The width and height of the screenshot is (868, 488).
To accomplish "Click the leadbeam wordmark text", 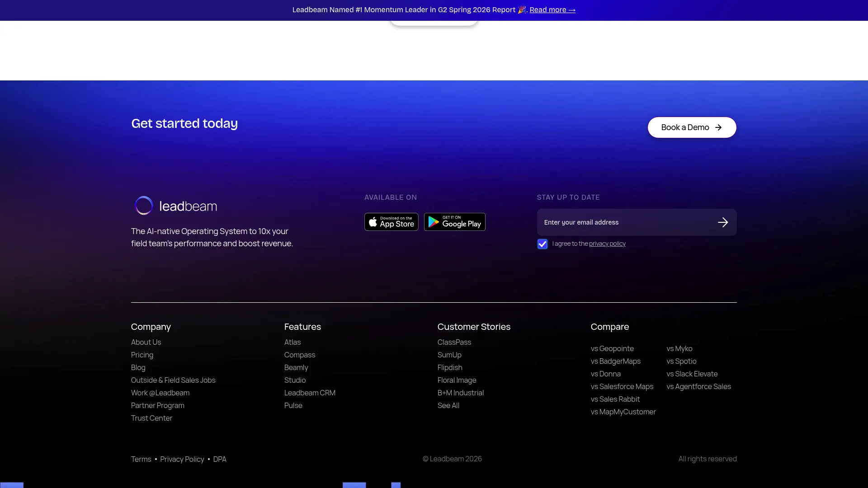I will pos(188,206).
